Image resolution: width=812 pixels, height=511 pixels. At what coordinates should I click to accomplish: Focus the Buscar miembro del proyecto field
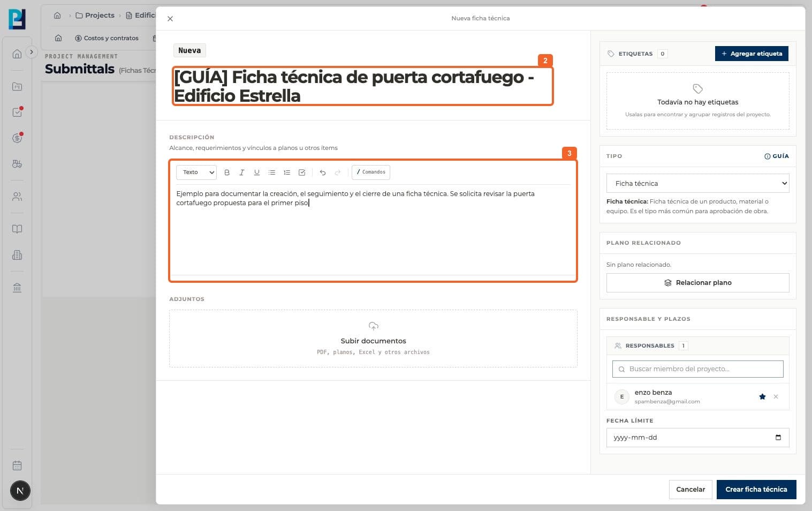click(697, 369)
